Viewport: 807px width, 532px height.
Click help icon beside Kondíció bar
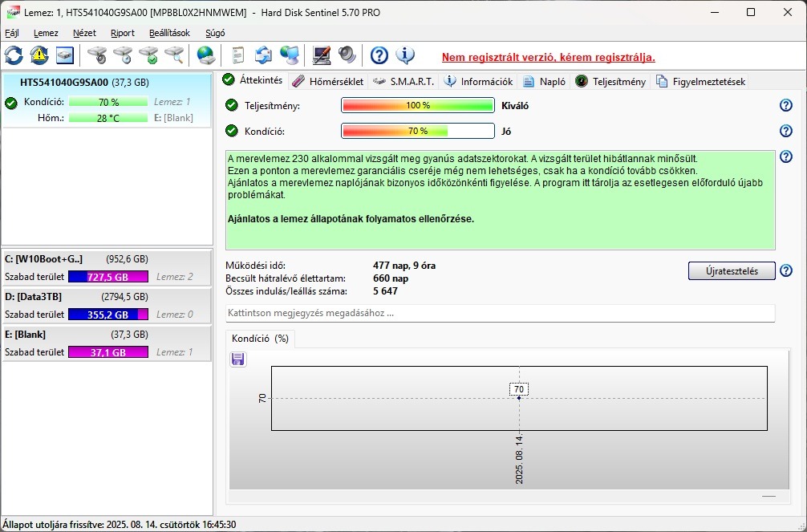click(x=786, y=131)
